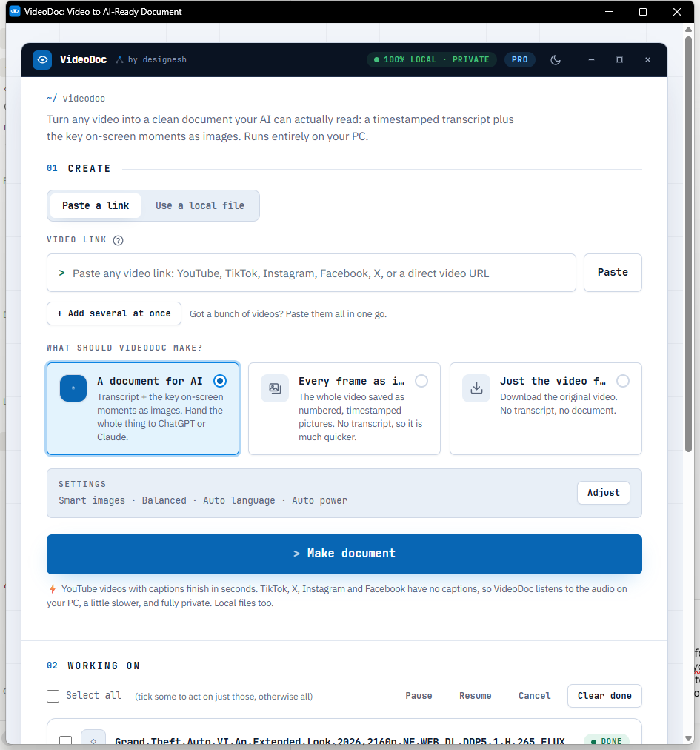Screen dimensions: 700x750
Task: Click the lightning bolt tip icon
Action: (x=53, y=589)
